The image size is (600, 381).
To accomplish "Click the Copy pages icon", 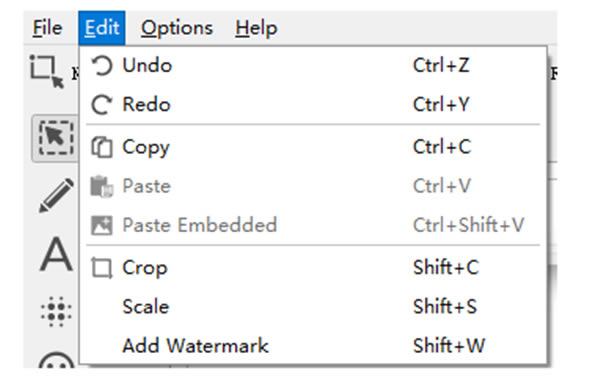I will click(102, 147).
